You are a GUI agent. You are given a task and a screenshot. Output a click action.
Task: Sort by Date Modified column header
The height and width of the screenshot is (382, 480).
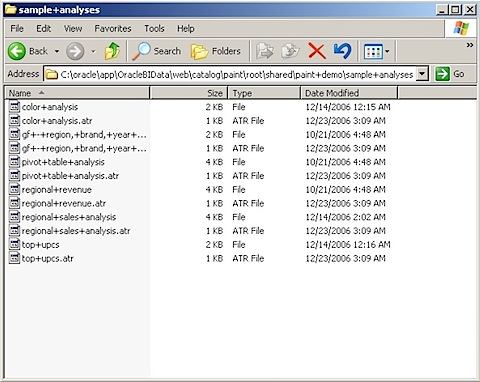[349, 93]
